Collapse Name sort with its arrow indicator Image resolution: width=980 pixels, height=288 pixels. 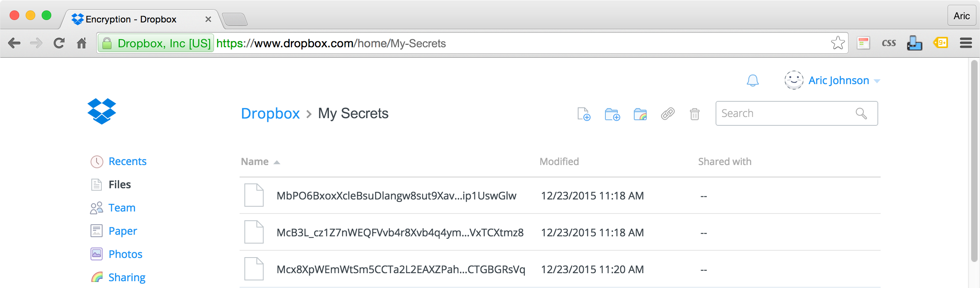276,162
